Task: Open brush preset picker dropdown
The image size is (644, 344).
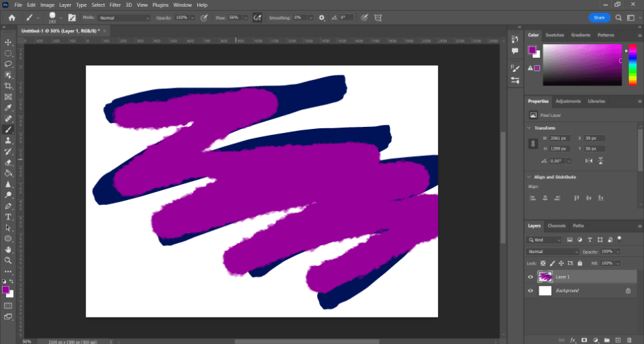Action: pyautogui.click(x=61, y=18)
